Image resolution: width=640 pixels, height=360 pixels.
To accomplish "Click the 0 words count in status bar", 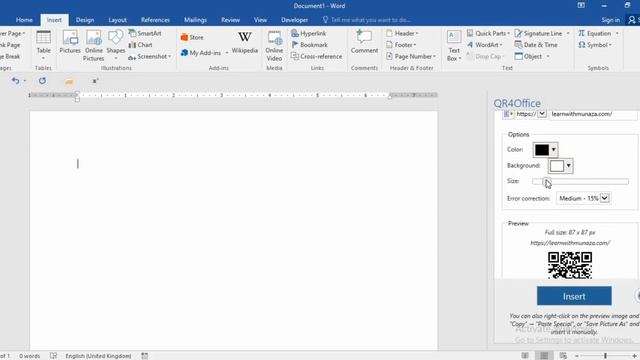I will point(29,356).
